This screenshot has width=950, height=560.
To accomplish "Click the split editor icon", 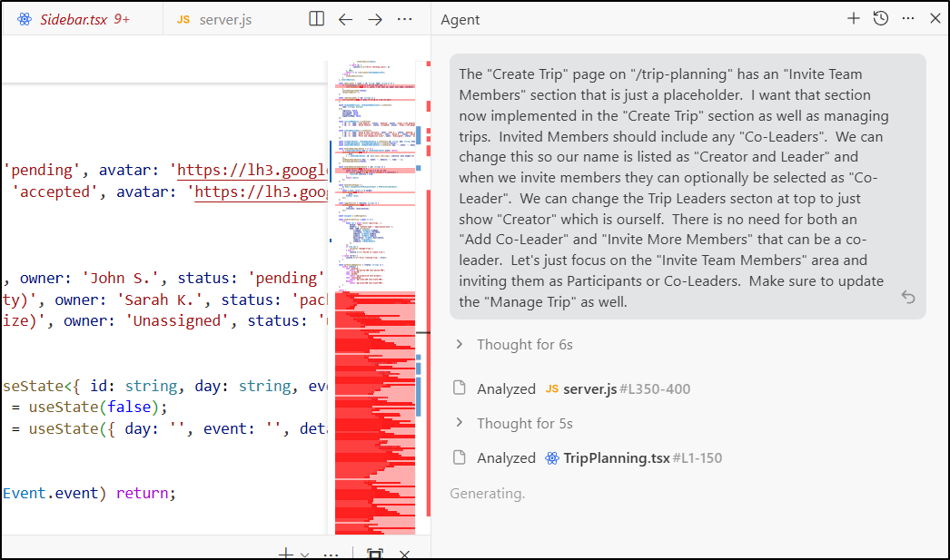I will 316,19.
